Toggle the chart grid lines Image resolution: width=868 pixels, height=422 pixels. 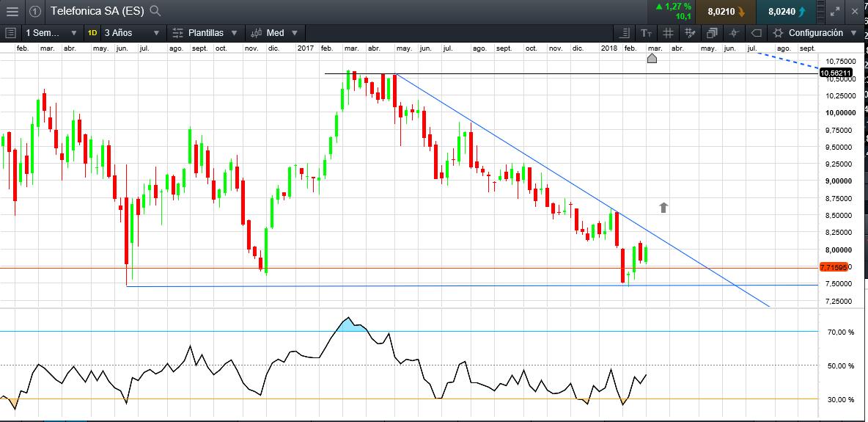coord(668,33)
